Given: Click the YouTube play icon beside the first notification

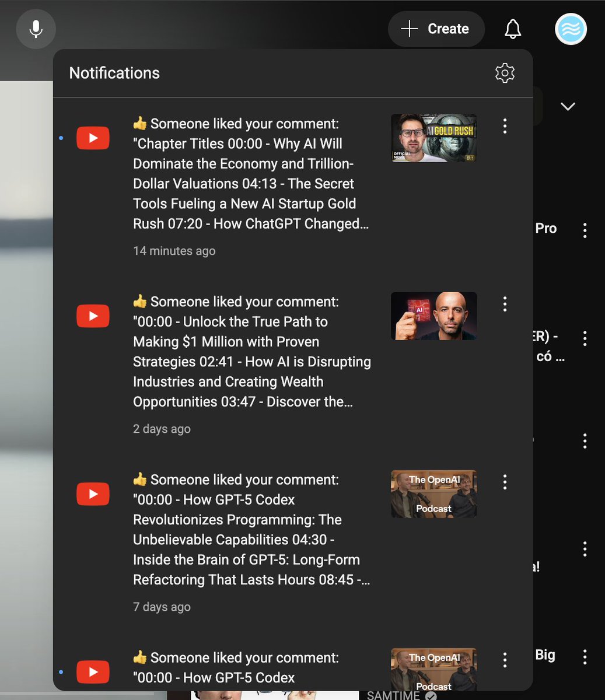Looking at the screenshot, I should (93, 138).
